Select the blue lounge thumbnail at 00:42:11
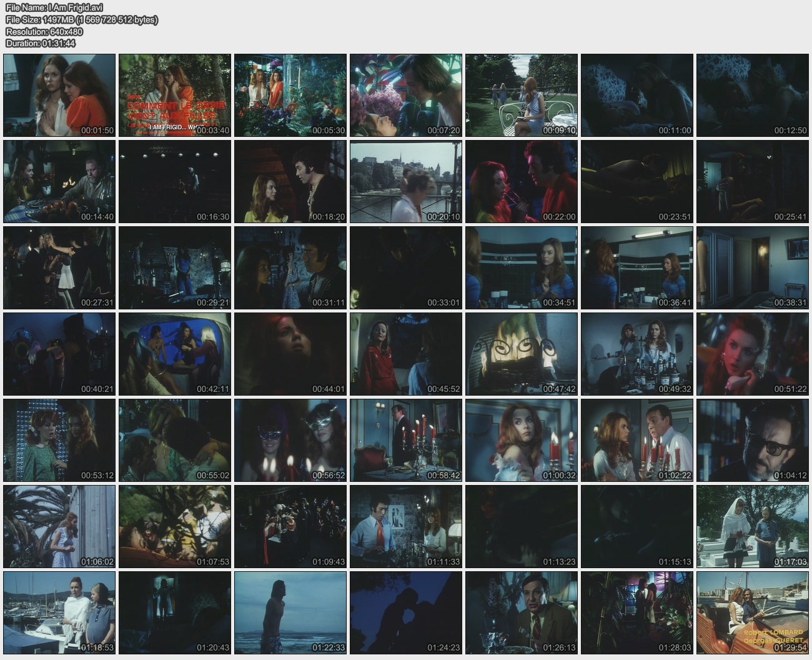This screenshot has height=660, width=812. pyautogui.click(x=175, y=354)
